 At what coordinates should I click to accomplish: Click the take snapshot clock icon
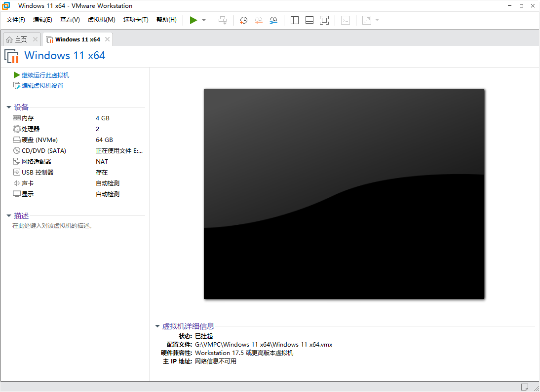(x=244, y=20)
